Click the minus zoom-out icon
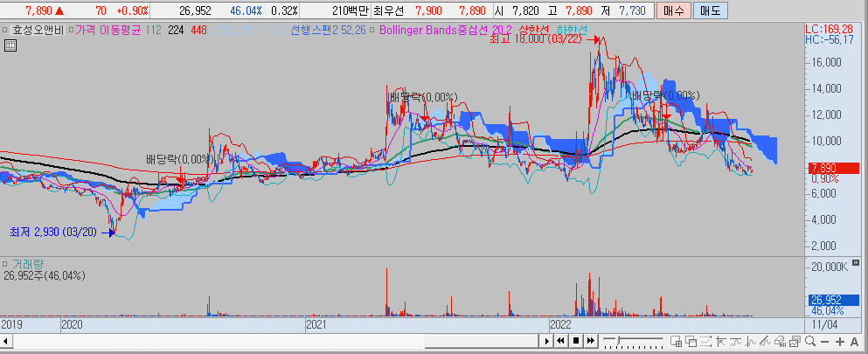Viewport: 868px width, 354px height. (825, 342)
